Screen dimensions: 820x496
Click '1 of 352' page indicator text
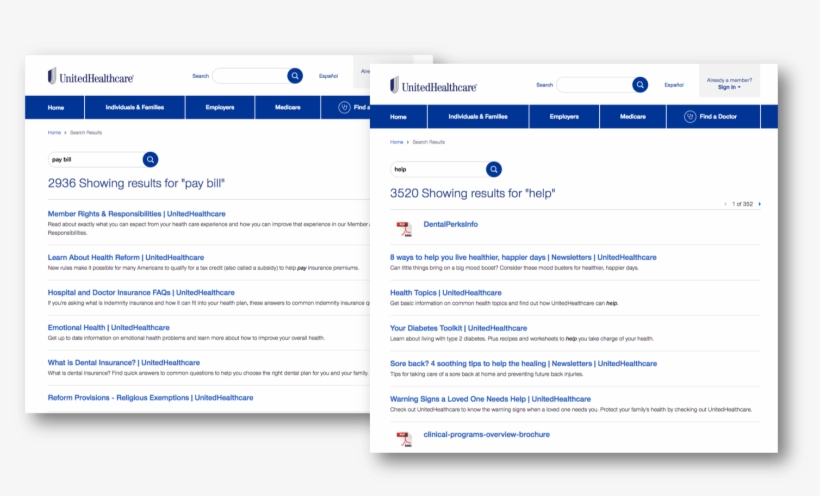742,204
